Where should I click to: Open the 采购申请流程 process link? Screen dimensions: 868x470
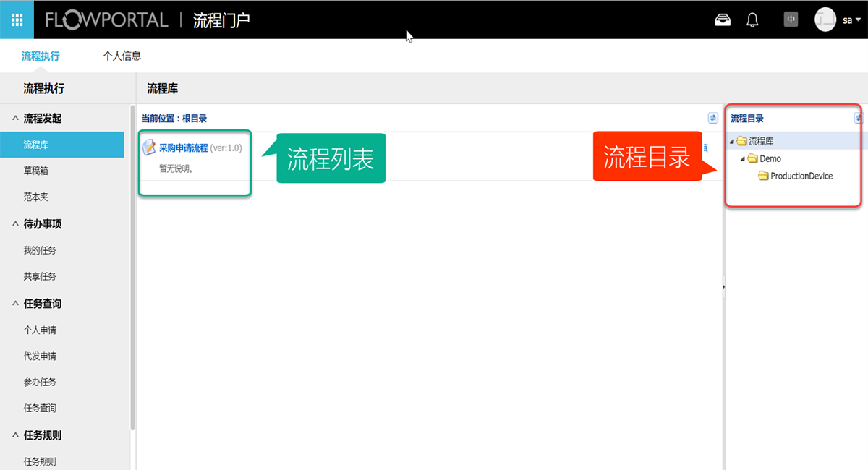(184, 148)
